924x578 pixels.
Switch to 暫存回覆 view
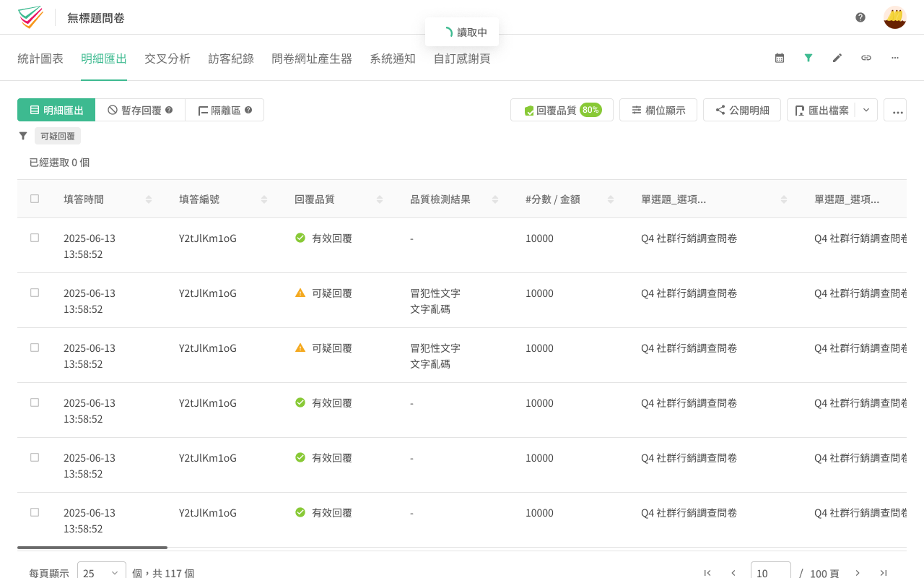(x=140, y=110)
